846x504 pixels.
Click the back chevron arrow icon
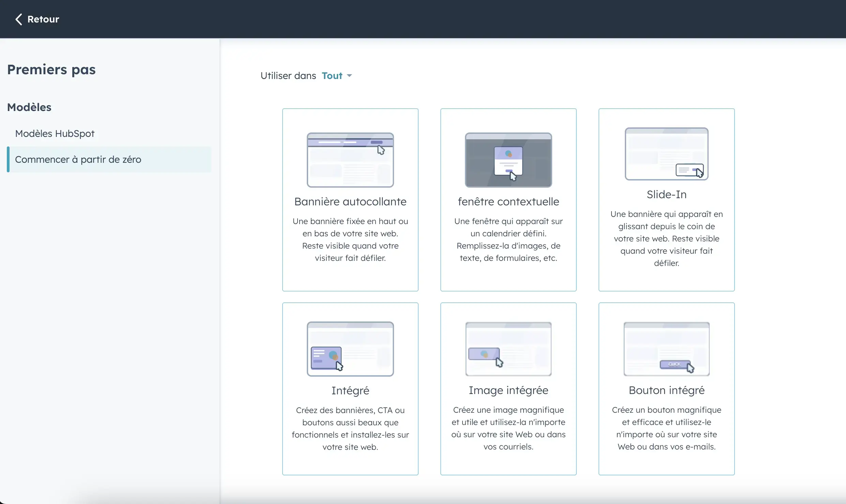coord(19,19)
